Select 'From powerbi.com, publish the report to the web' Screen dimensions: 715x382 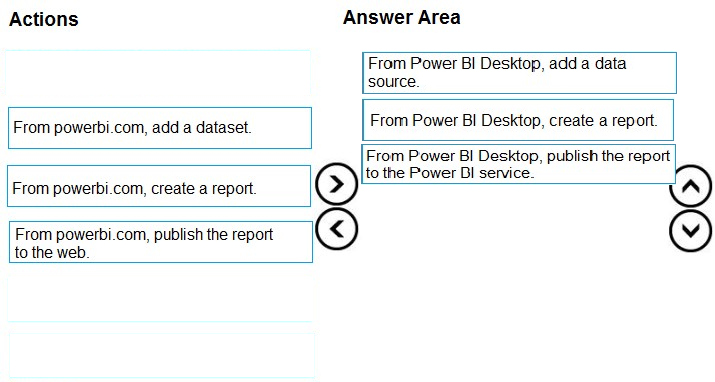click(x=161, y=242)
